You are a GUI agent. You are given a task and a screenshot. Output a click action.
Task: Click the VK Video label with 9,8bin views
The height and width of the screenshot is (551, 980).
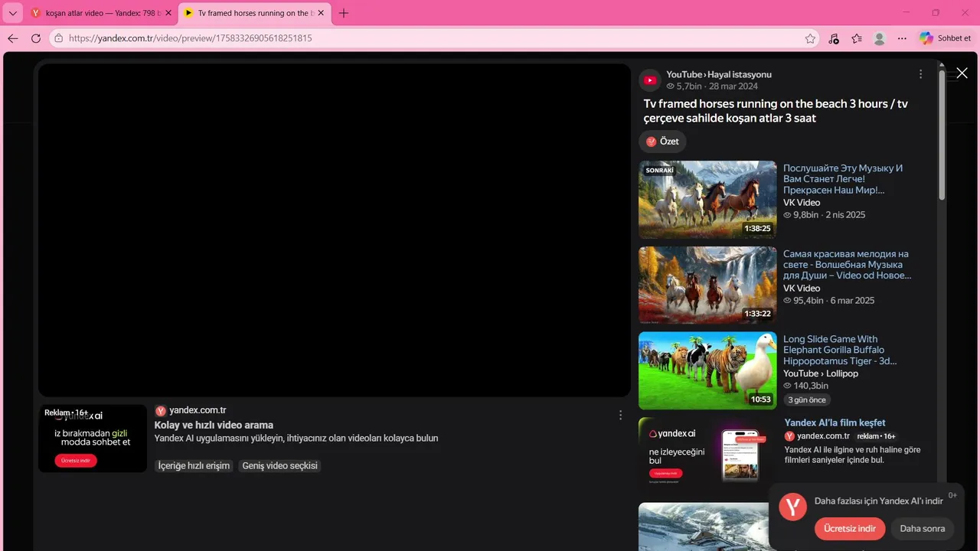point(802,203)
